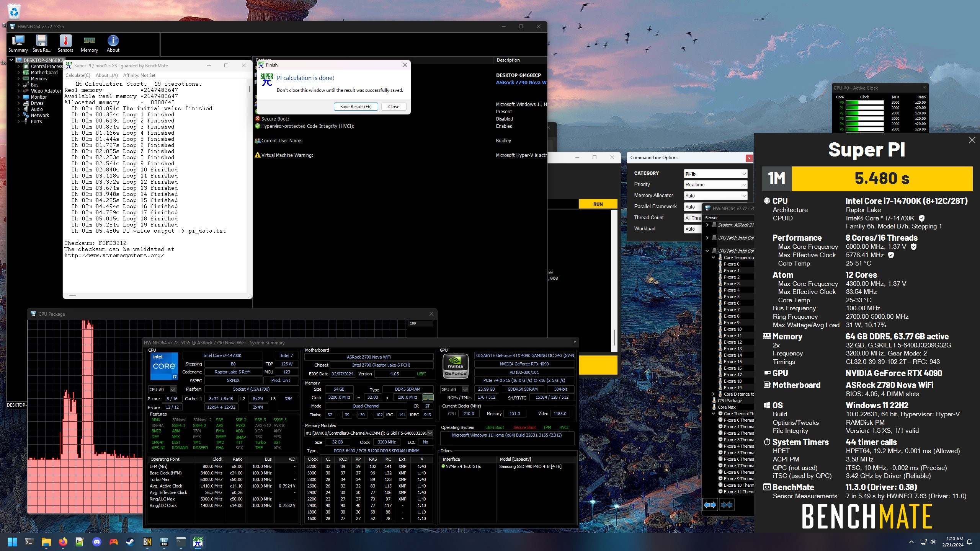980x551 pixels.
Task: Open the volume control in the system tray
Action: pyautogui.click(x=933, y=542)
